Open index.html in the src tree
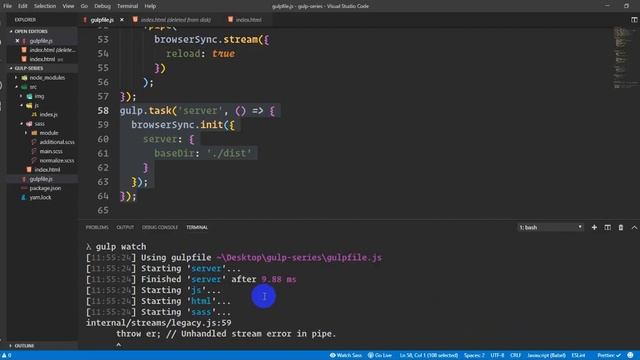This screenshot has height=360, width=640. point(47,170)
